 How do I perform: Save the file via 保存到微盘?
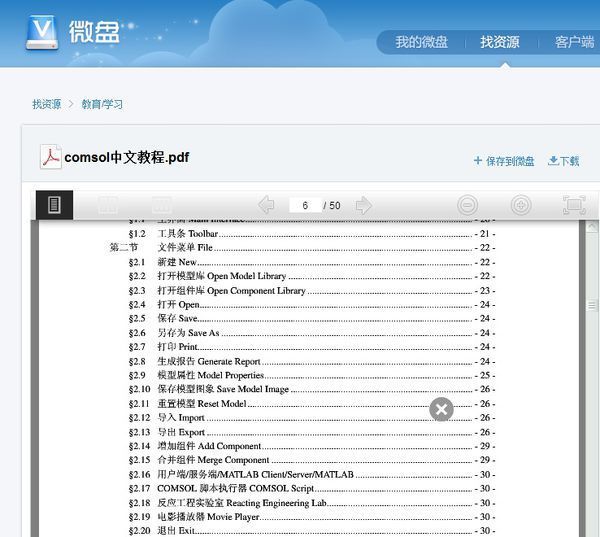tap(504, 161)
